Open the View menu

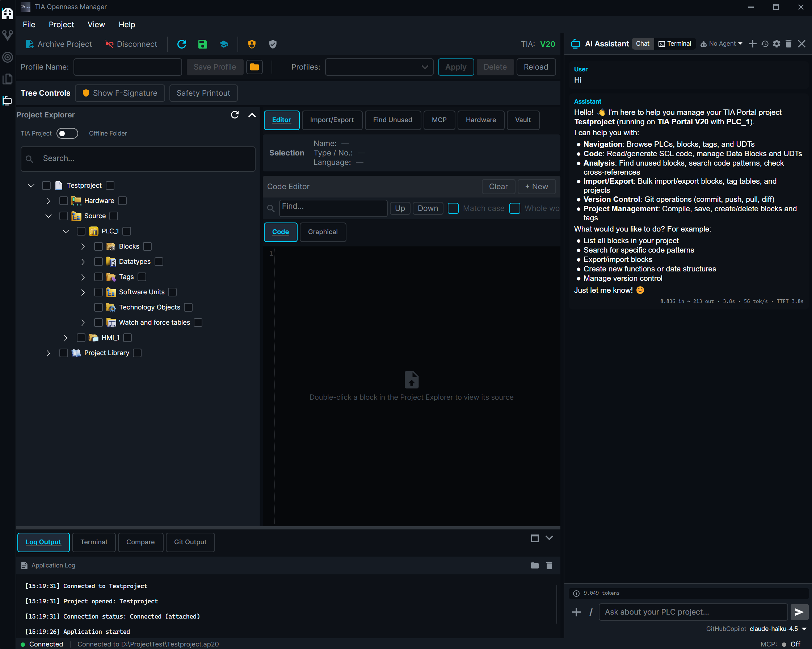pos(96,25)
